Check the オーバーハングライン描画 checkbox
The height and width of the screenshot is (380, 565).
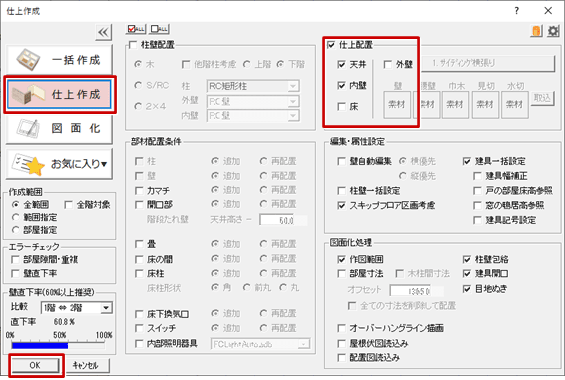[x=342, y=328]
